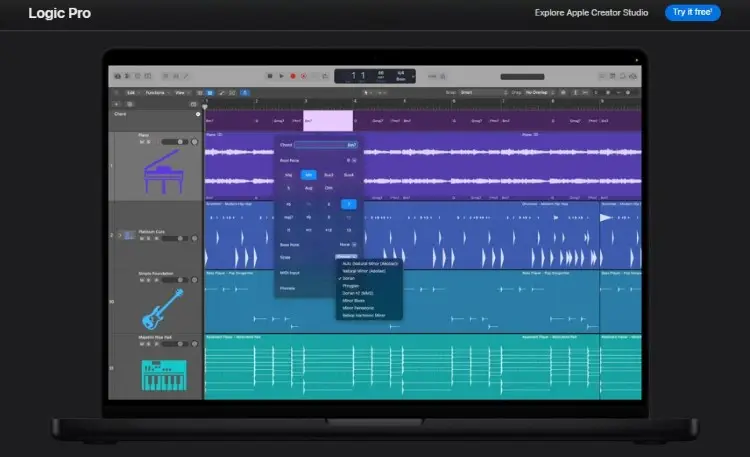Select the Maj chord quality button
The image size is (750, 457).
pos(288,175)
